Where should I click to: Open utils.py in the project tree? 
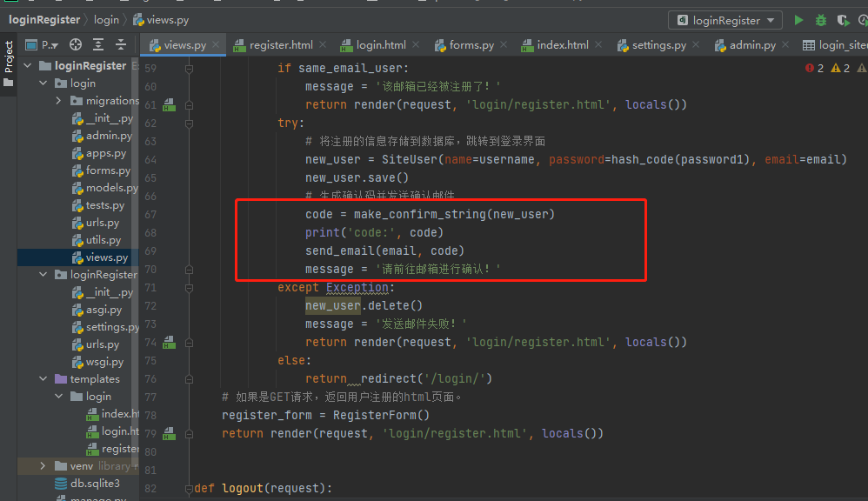[97, 240]
